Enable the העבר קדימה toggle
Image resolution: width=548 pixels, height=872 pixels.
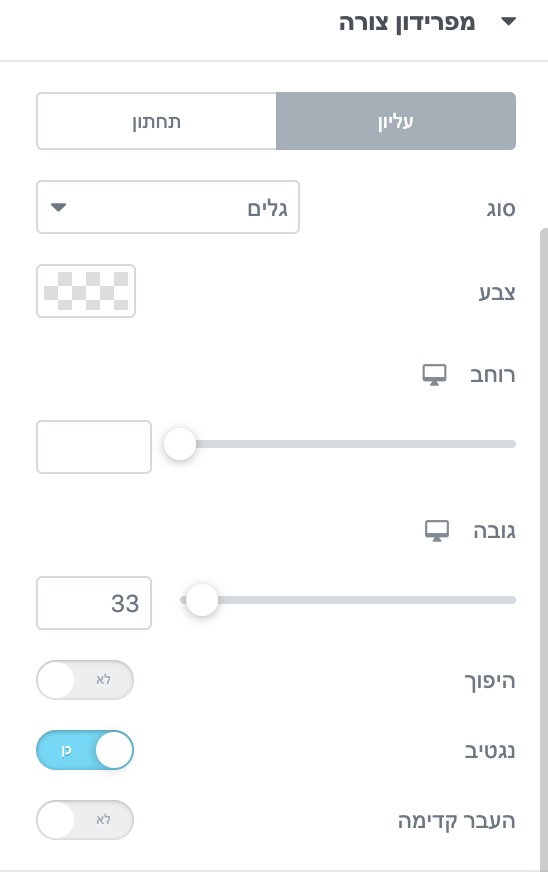click(x=85, y=820)
